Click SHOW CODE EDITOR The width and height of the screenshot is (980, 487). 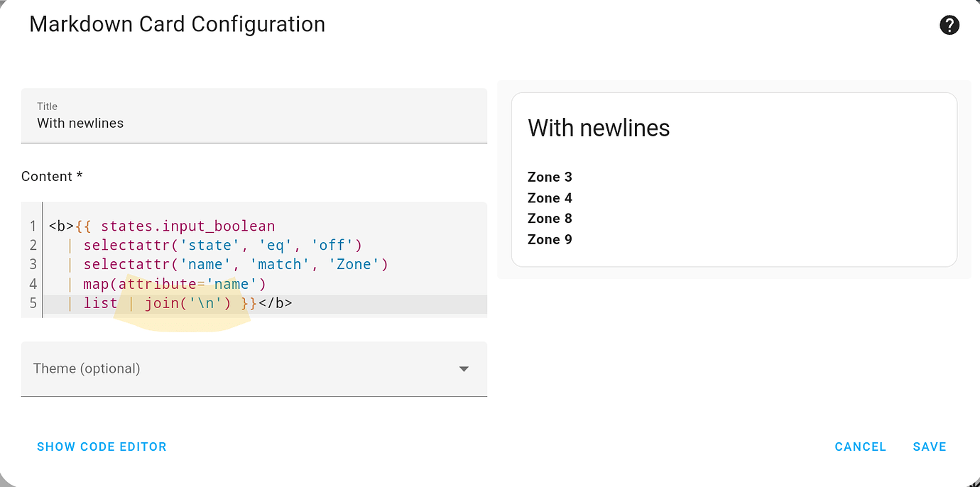tap(102, 447)
